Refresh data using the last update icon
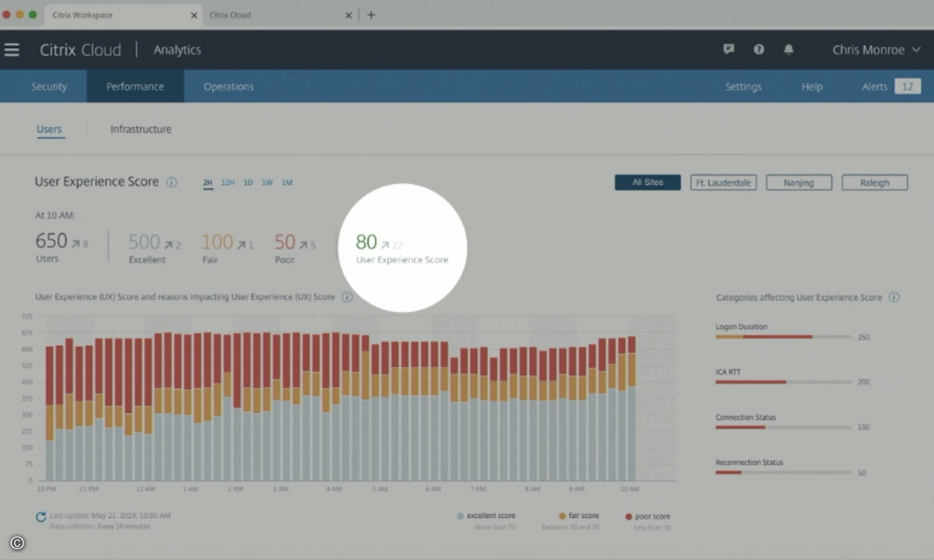The width and height of the screenshot is (934, 560). point(40,517)
